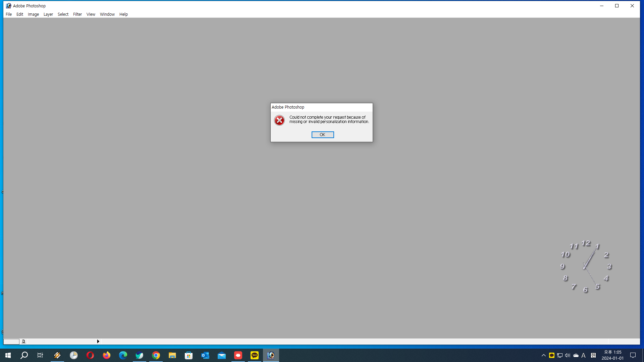The height and width of the screenshot is (362, 644).
Task: Click the volume speaker tray icon
Action: point(568,355)
